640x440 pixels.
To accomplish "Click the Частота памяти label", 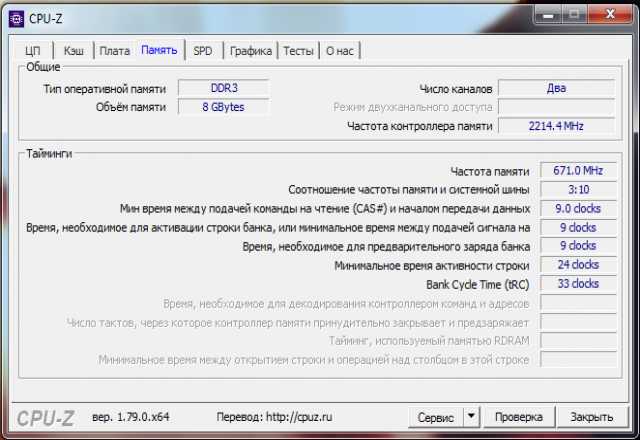I will 490,171.
